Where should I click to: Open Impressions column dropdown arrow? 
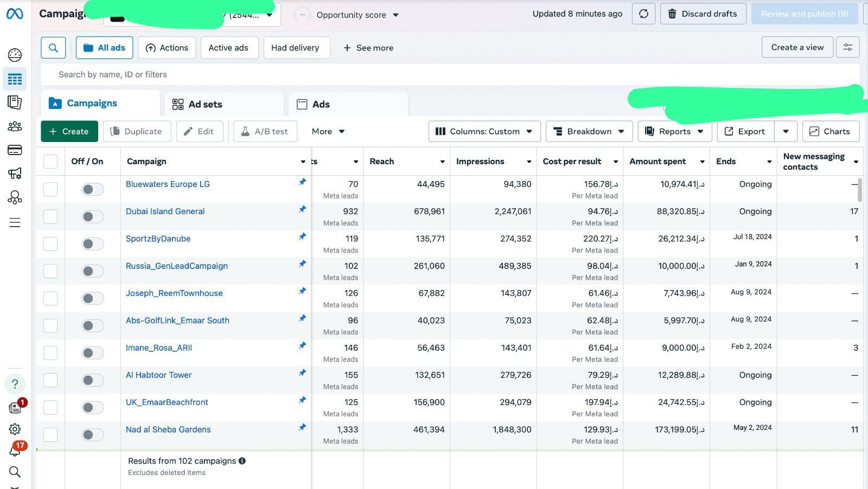click(x=529, y=162)
